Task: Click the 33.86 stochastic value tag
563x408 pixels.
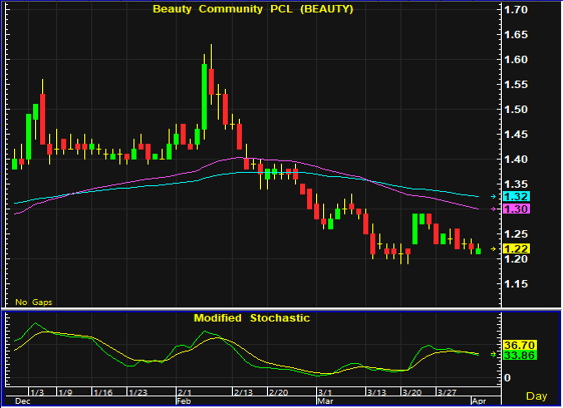Action: point(520,355)
